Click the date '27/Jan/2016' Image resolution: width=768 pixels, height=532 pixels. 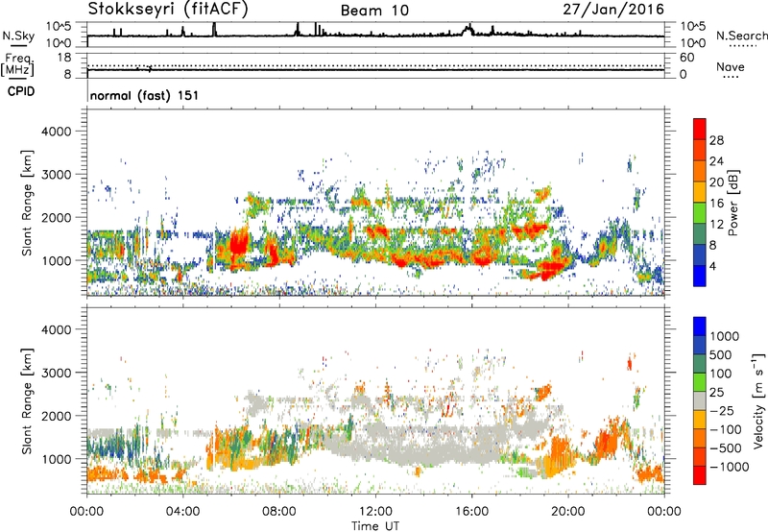613,9
